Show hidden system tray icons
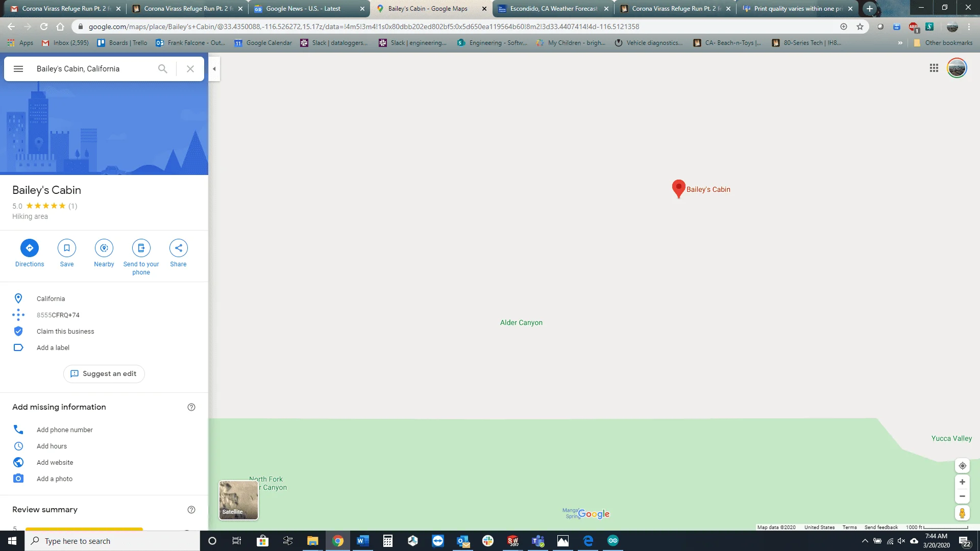Image resolution: width=980 pixels, height=551 pixels. click(865, 541)
